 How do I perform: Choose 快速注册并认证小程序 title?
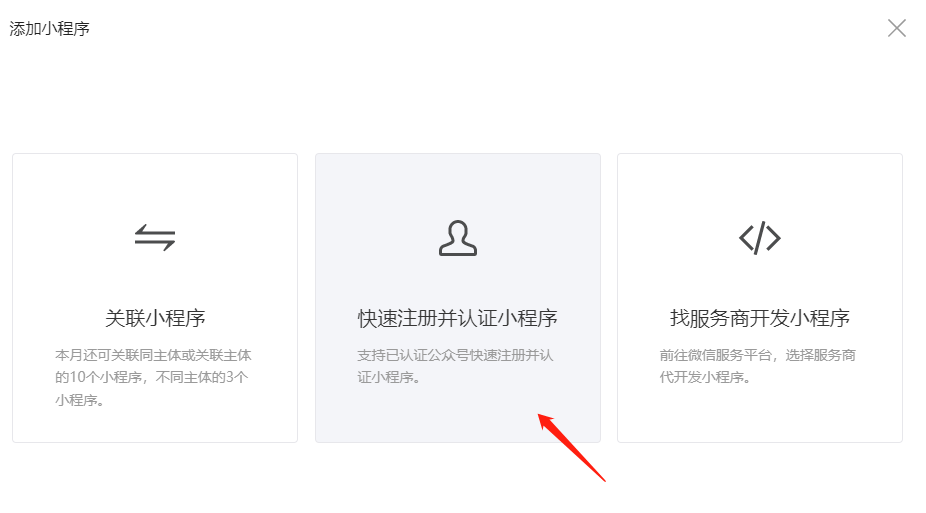tap(458, 318)
